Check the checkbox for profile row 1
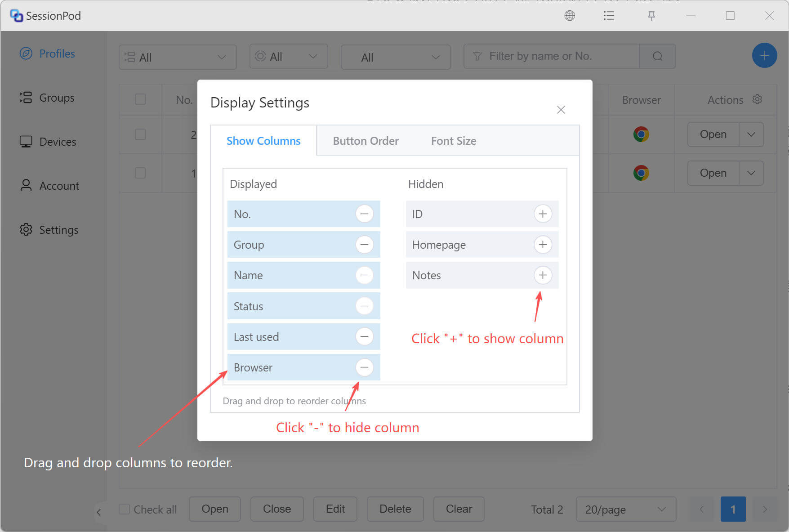The height and width of the screenshot is (532, 789). [140, 173]
